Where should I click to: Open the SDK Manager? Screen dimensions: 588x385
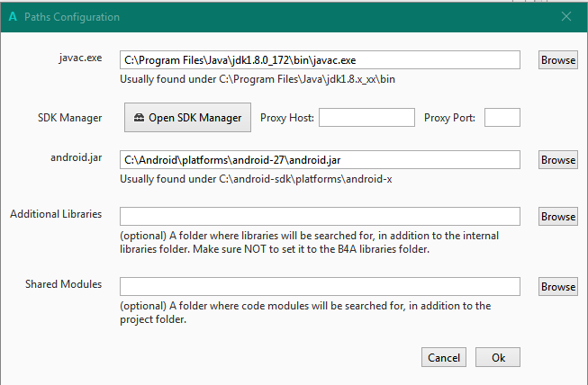pos(187,117)
